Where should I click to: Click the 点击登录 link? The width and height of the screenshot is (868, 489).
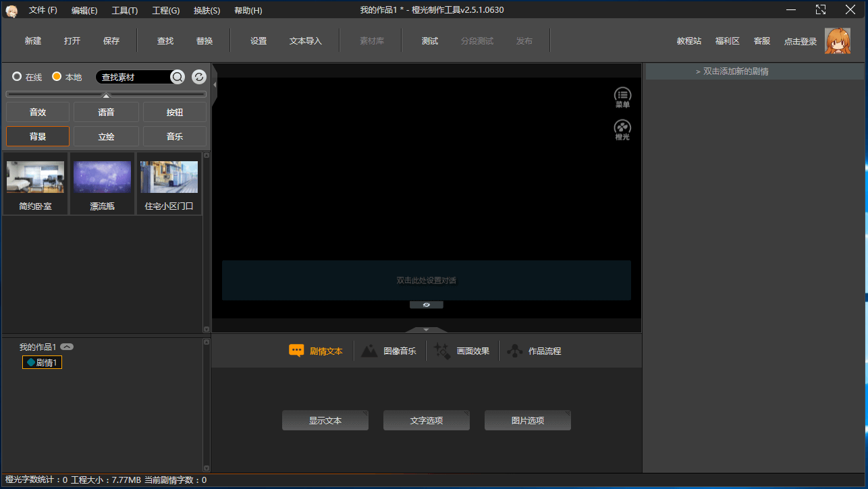coord(801,41)
